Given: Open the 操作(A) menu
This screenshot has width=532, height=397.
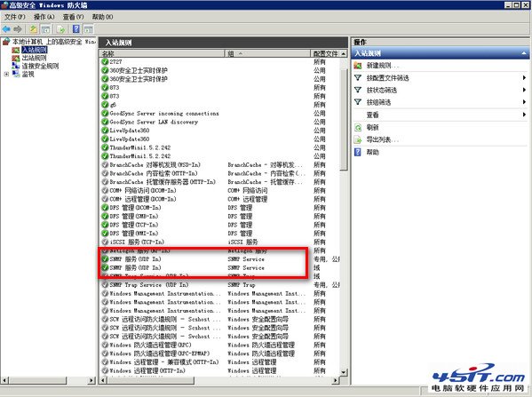Looking at the screenshot, I should click(x=44, y=17).
